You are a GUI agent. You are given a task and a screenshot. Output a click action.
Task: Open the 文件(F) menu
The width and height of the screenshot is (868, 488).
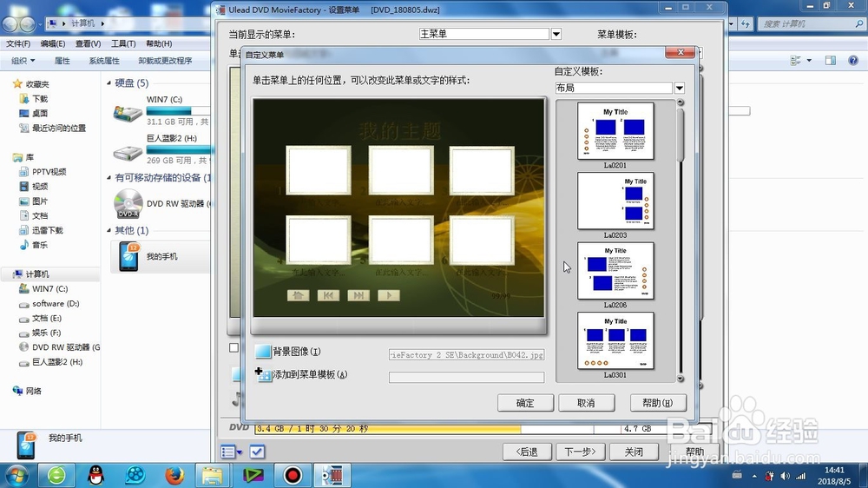pyautogui.click(x=18, y=43)
